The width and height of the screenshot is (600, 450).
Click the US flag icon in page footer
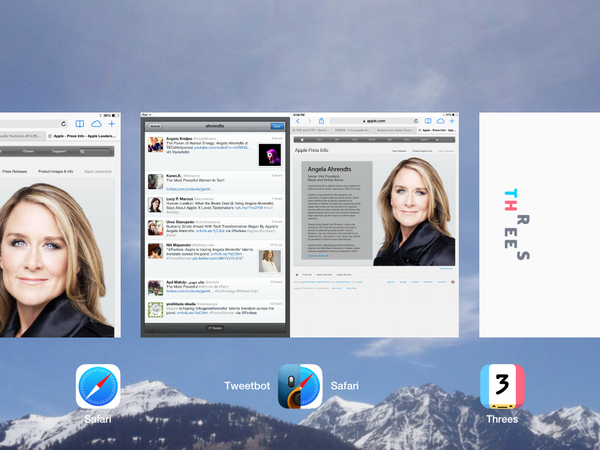pyautogui.click(x=453, y=282)
